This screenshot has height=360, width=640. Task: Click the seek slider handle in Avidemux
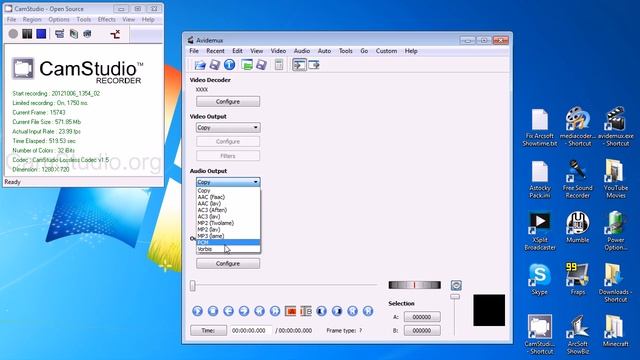(193, 286)
